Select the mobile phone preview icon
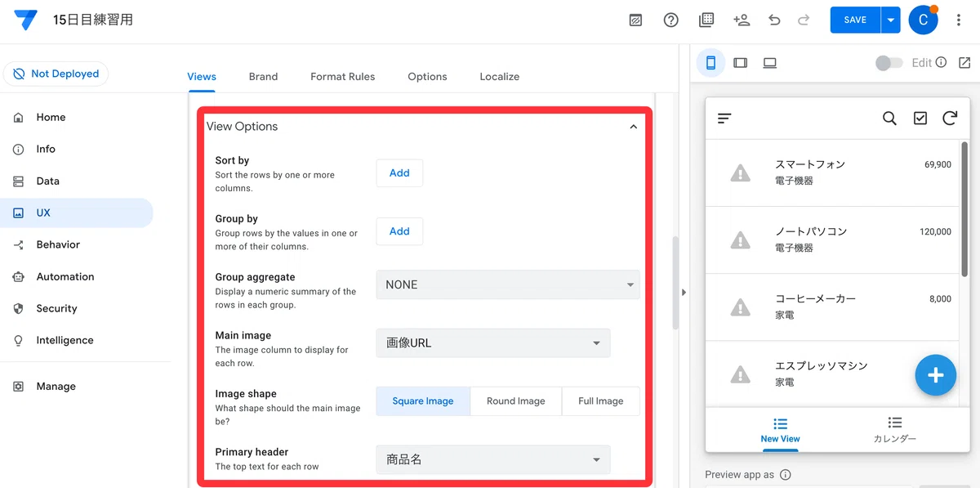This screenshot has width=980, height=488. tap(710, 63)
